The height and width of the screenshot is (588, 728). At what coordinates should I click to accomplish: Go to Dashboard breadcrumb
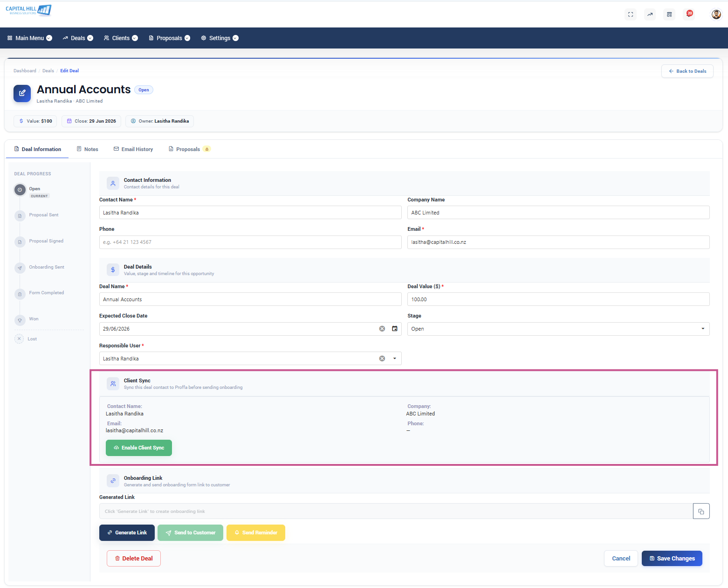tap(25, 71)
